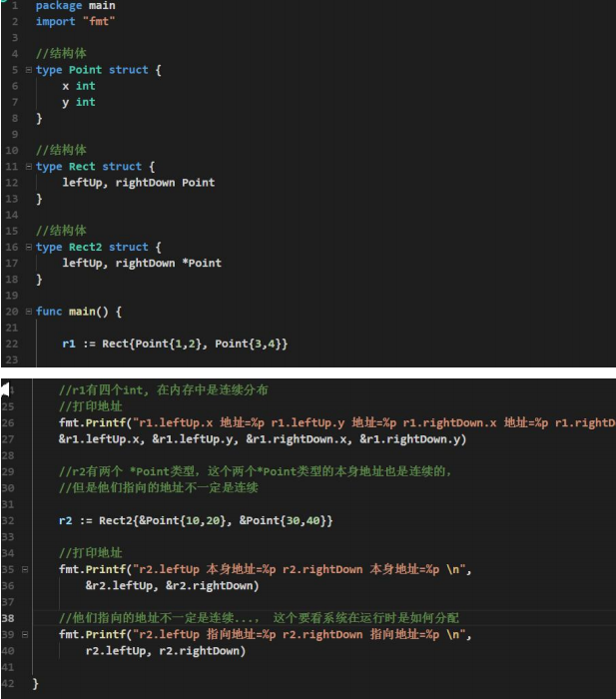Collapse fold marker at line 35
The image size is (616, 699).
25,569
